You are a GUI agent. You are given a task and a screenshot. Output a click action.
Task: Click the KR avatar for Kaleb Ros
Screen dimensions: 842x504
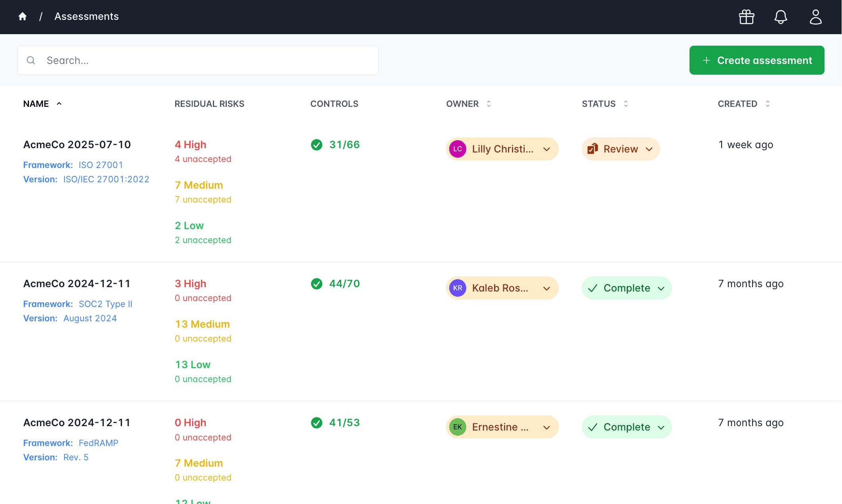(458, 288)
